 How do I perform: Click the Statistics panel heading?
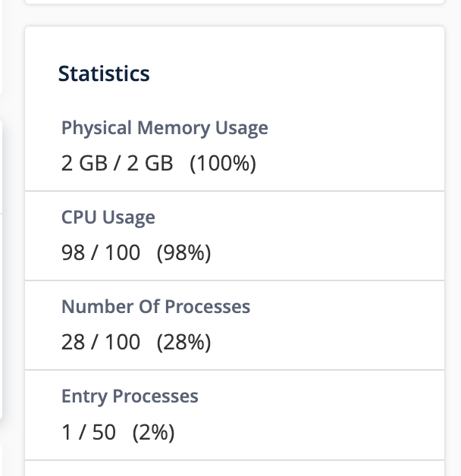click(x=104, y=74)
